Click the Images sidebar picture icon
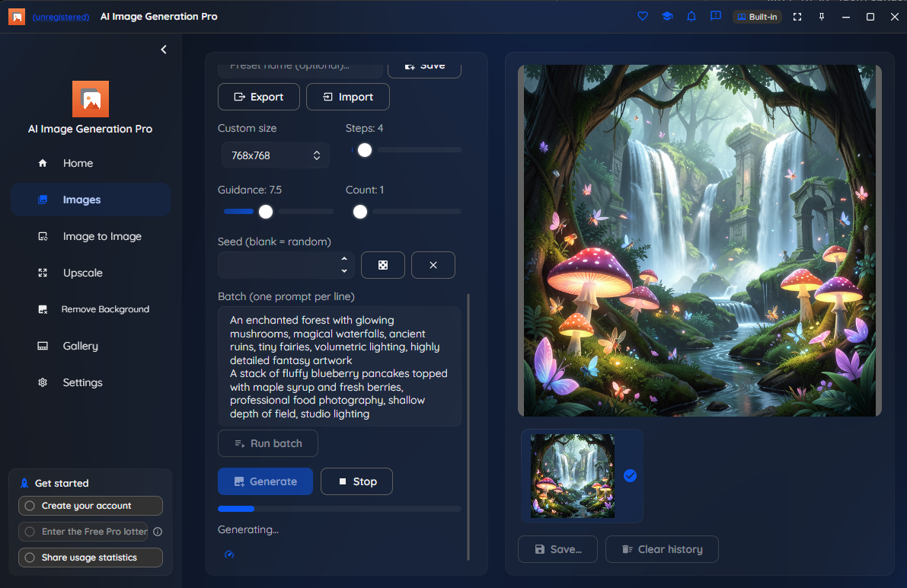The image size is (907, 588). 43,200
